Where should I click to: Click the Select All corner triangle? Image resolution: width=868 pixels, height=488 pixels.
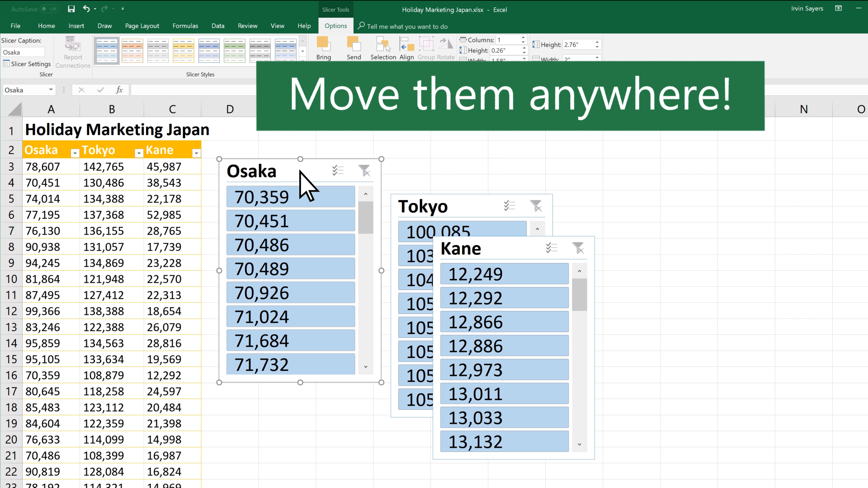(14, 109)
